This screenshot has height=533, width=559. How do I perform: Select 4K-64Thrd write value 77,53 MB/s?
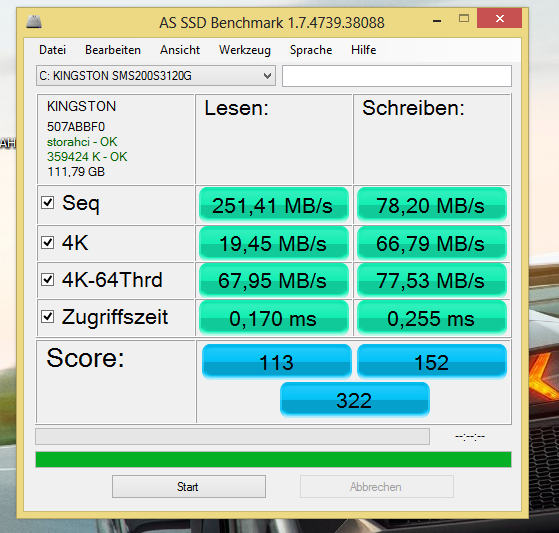click(431, 280)
